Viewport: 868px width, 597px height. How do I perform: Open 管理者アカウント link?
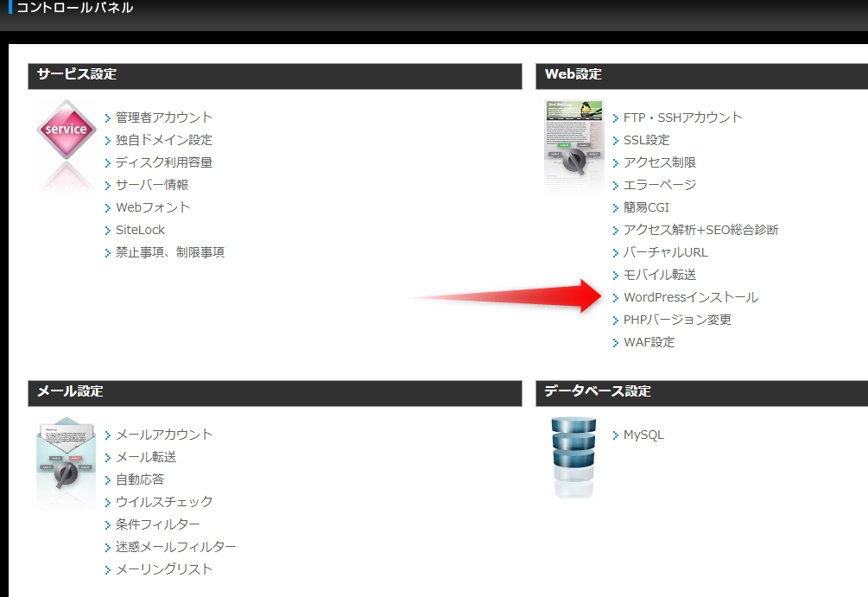pyautogui.click(x=164, y=117)
